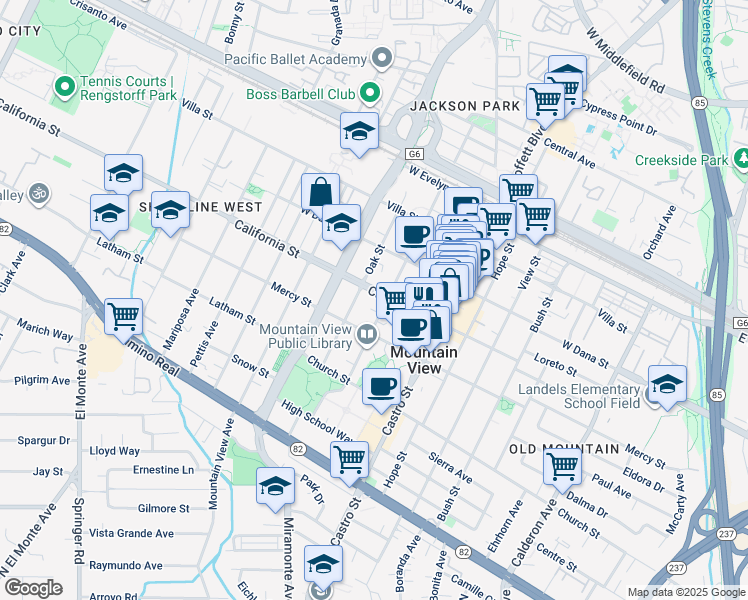Click the Om temple icon at left edge
The height and width of the screenshot is (600, 748).
38,195
